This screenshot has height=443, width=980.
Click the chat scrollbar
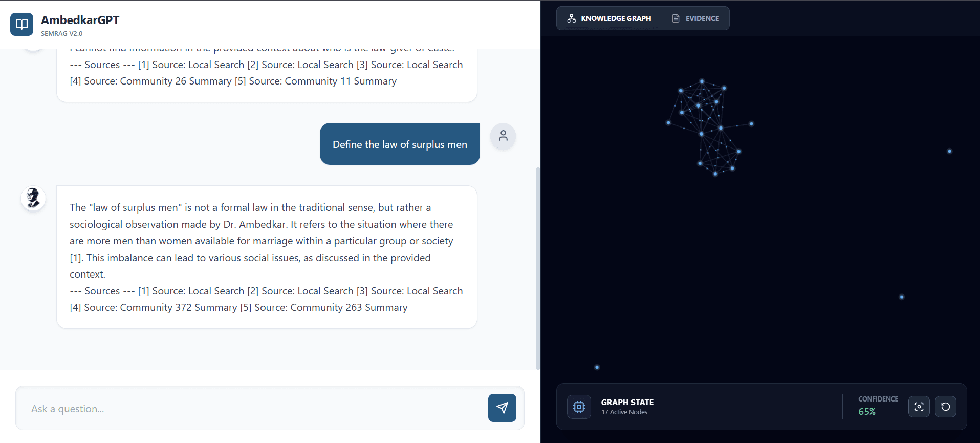[x=537, y=267]
